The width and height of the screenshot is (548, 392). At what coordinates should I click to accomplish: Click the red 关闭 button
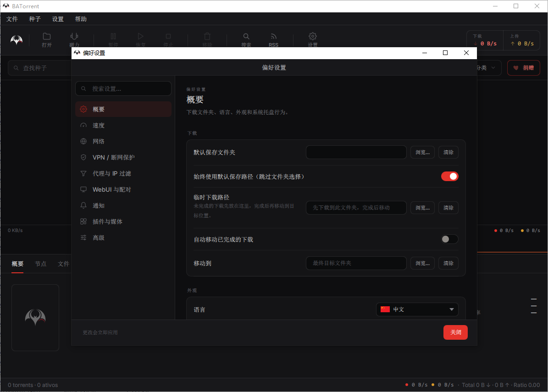pyautogui.click(x=455, y=332)
